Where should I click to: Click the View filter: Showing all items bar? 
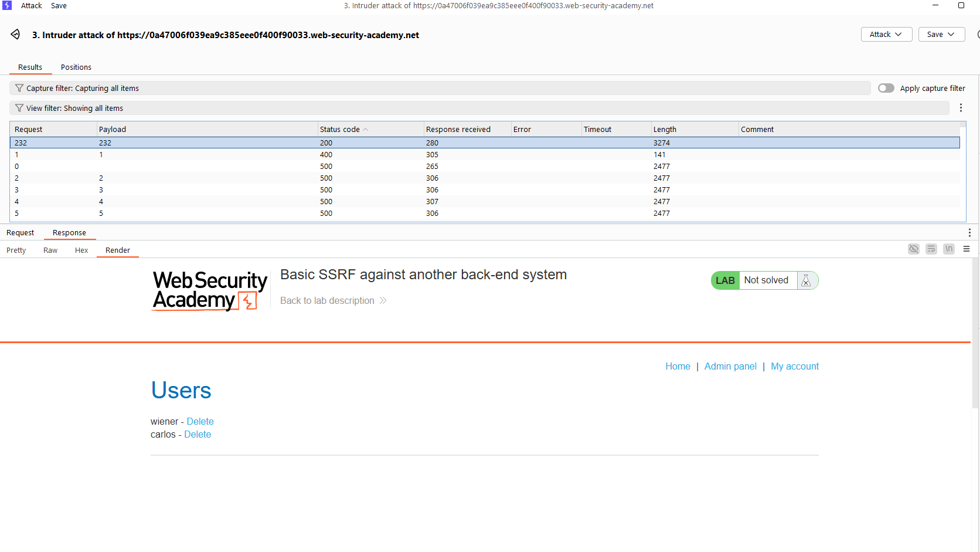pos(479,108)
